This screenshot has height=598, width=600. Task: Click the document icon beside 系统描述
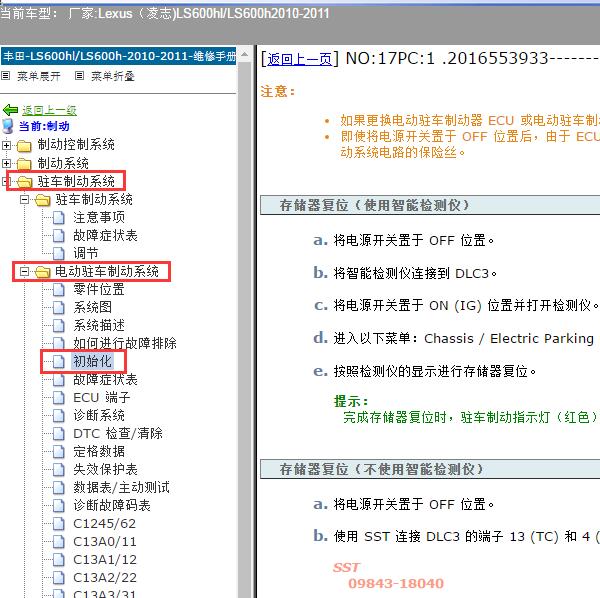click(59, 325)
